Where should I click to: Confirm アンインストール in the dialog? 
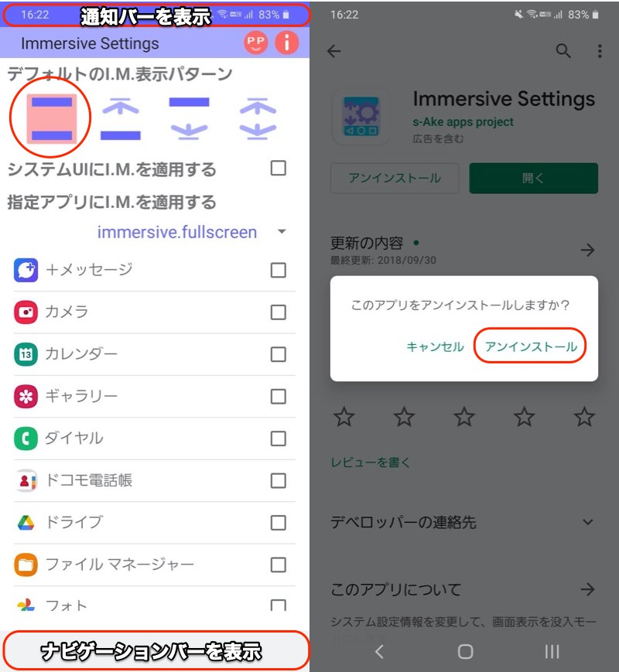coord(531,346)
